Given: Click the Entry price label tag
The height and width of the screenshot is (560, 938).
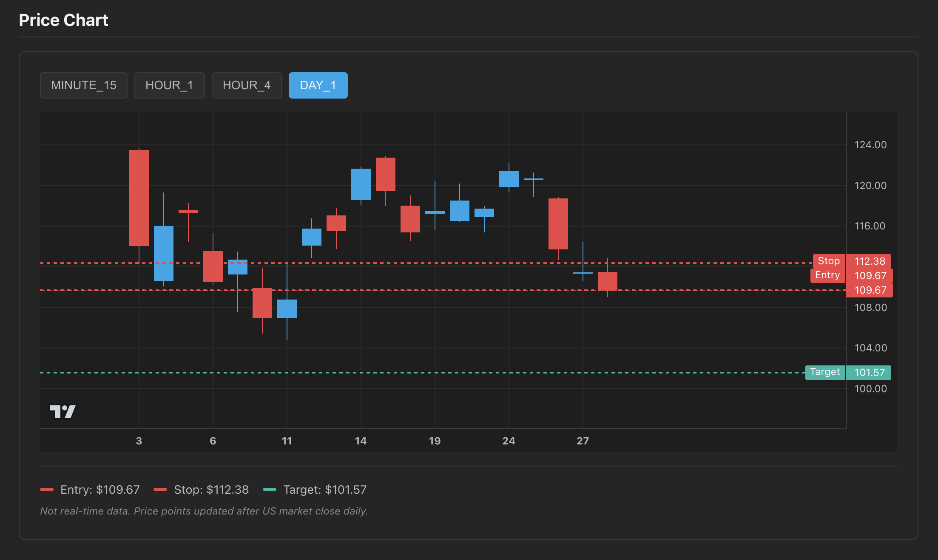Looking at the screenshot, I should point(827,275).
